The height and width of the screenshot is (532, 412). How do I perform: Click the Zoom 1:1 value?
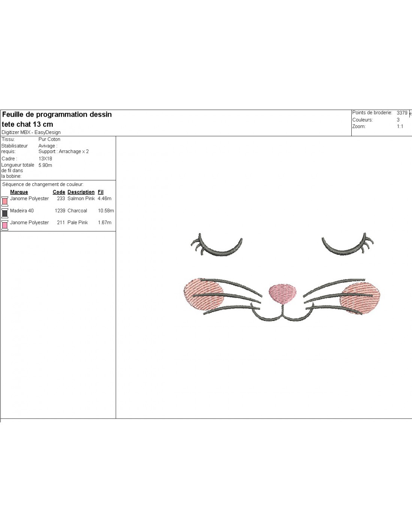(x=400, y=126)
